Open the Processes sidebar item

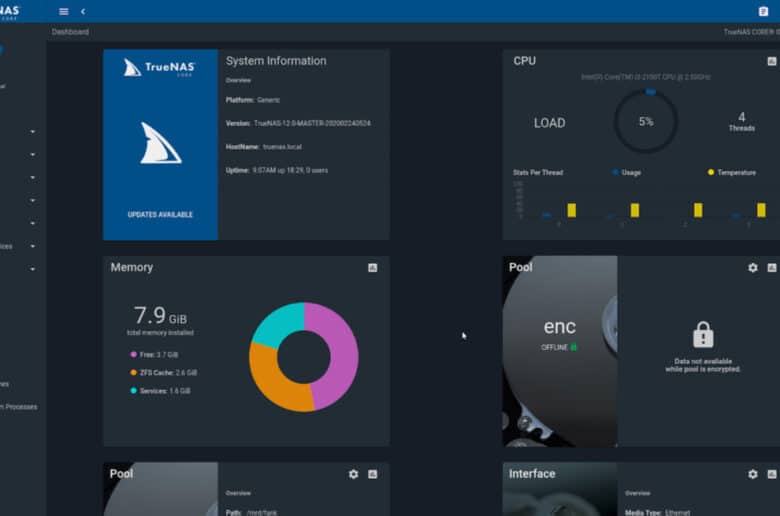19,407
